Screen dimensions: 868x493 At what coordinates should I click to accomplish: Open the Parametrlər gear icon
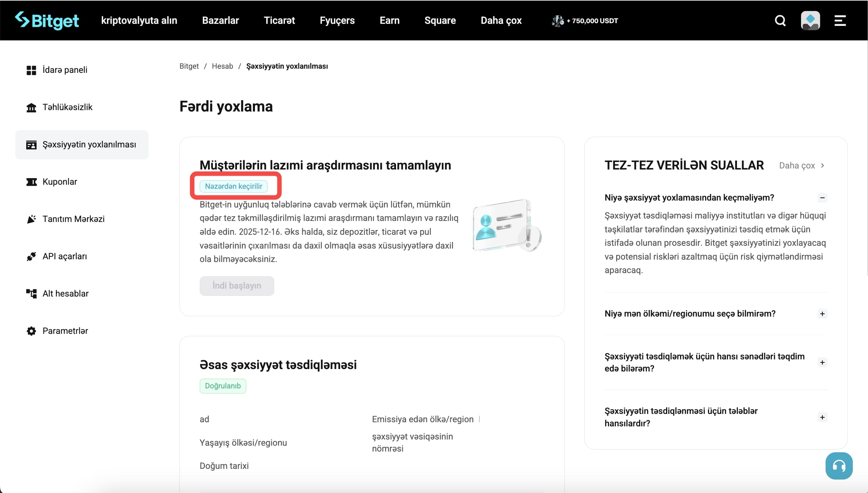31,330
